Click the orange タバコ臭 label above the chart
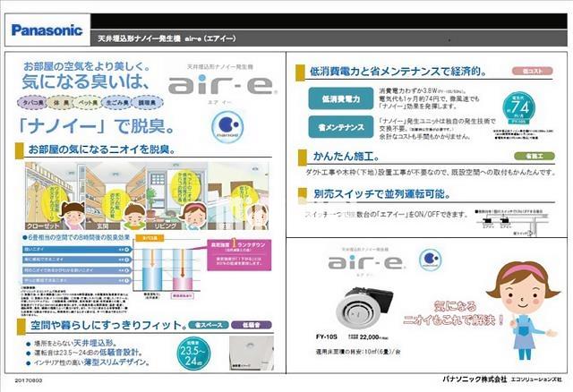Viewport: 573px width, 392px height. (150, 238)
